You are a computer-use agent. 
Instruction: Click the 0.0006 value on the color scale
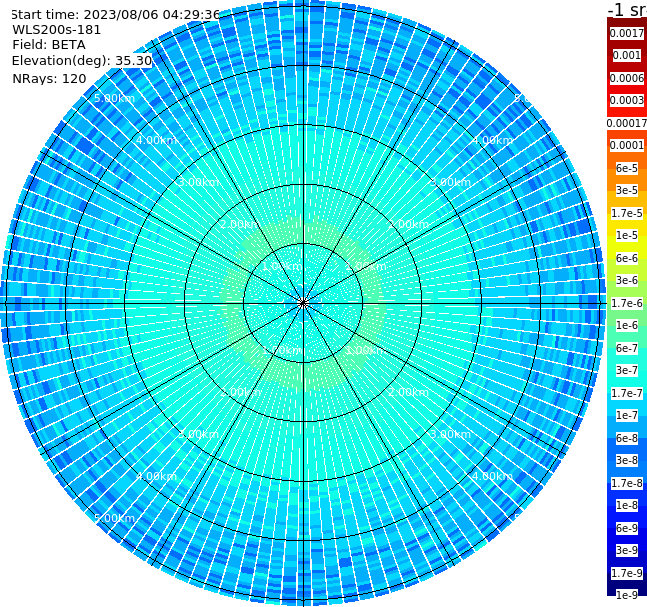coord(627,78)
